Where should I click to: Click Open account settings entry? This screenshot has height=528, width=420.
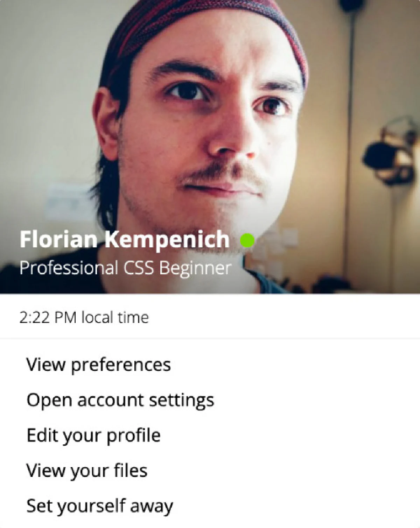click(x=120, y=400)
